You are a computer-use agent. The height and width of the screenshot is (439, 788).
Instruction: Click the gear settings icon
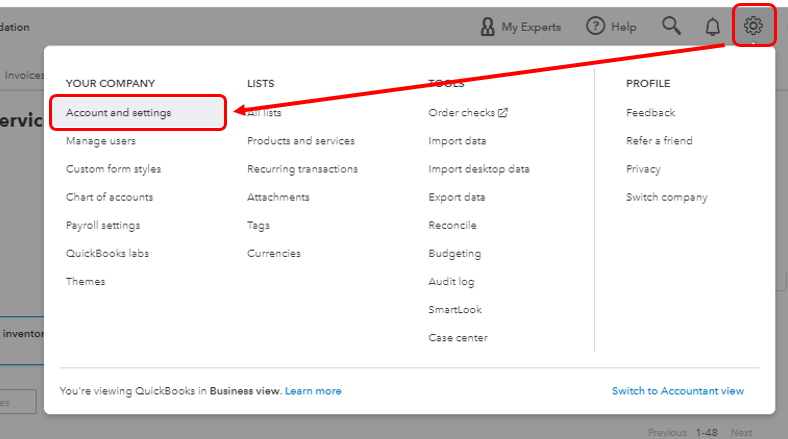point(754,26)
